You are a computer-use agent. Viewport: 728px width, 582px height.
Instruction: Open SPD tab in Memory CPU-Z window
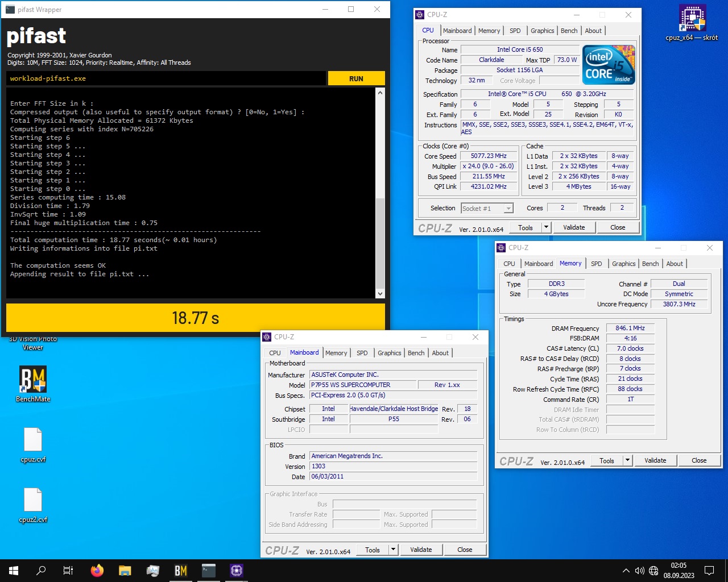pyautogui.click(x=597, y=264)
